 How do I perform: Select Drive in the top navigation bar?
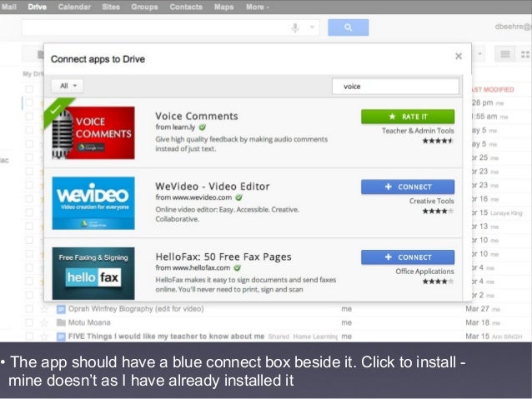point(37,7)
